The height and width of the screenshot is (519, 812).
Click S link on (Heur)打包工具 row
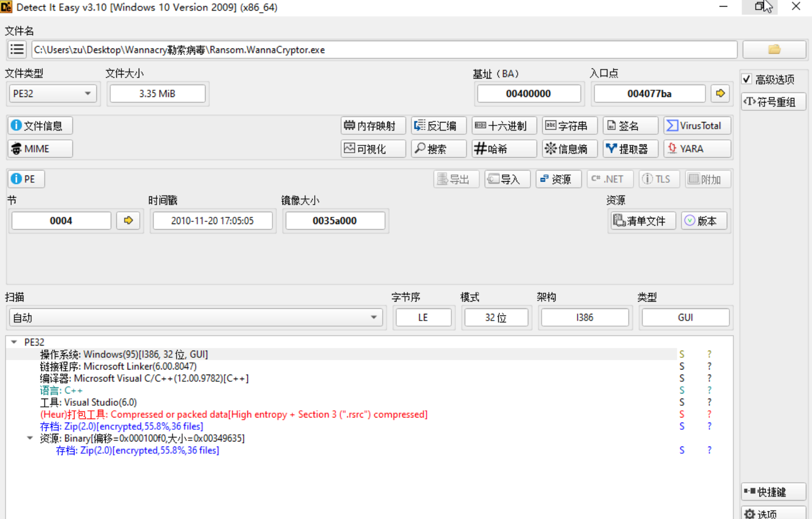click(682, 414)
